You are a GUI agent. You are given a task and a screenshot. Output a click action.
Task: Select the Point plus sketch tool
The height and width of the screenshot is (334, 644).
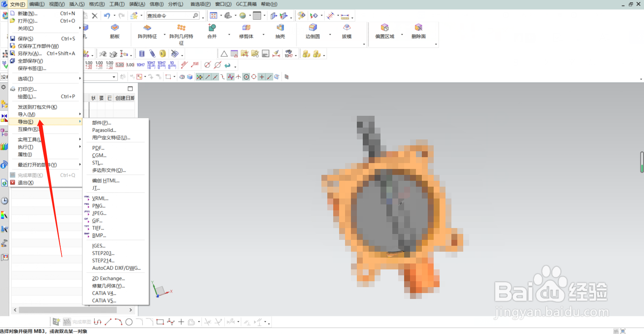[181, 322]
